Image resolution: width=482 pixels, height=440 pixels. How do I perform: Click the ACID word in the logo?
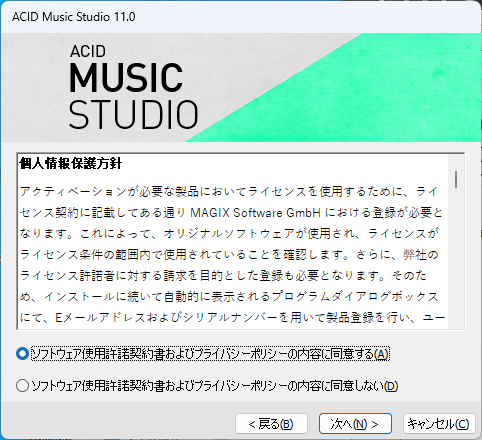[x=88, y=51]
